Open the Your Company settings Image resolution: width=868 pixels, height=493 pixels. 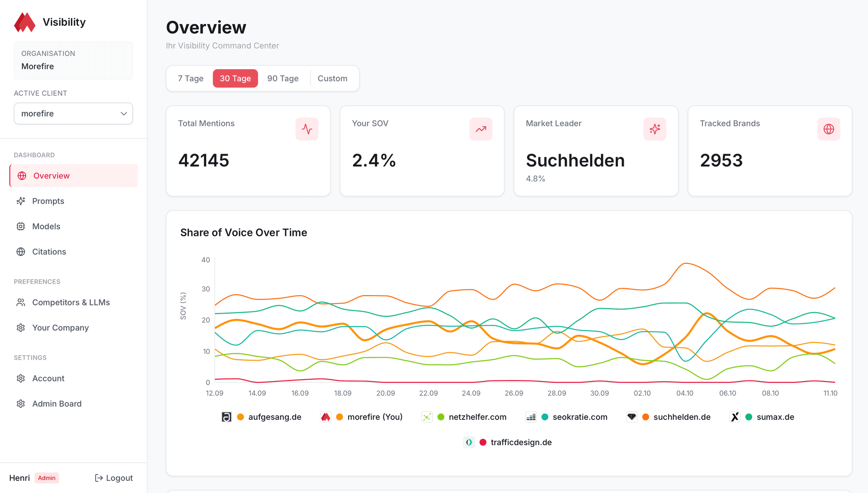click(60, 327)
